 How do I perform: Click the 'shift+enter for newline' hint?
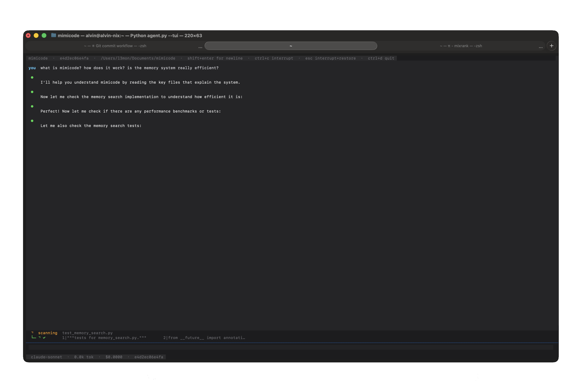215,58
